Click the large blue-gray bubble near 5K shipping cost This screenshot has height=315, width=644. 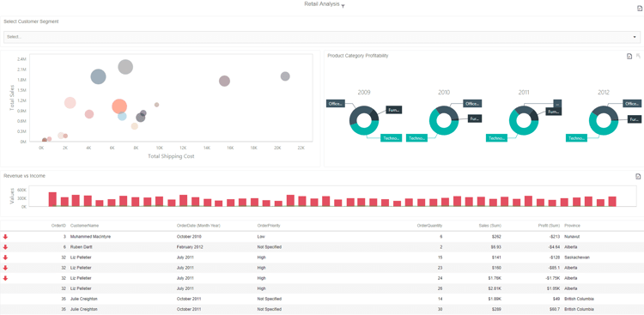98,76
